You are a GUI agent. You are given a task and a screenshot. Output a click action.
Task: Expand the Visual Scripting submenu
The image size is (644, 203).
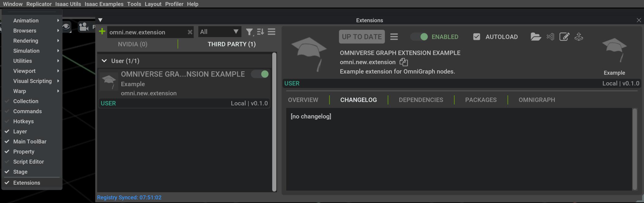32,81
